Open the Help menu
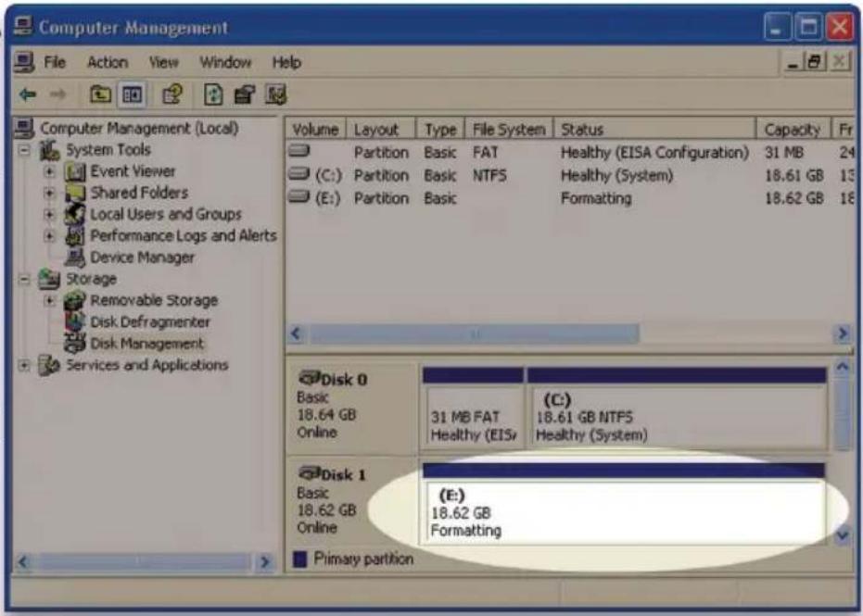 [286, 62]
